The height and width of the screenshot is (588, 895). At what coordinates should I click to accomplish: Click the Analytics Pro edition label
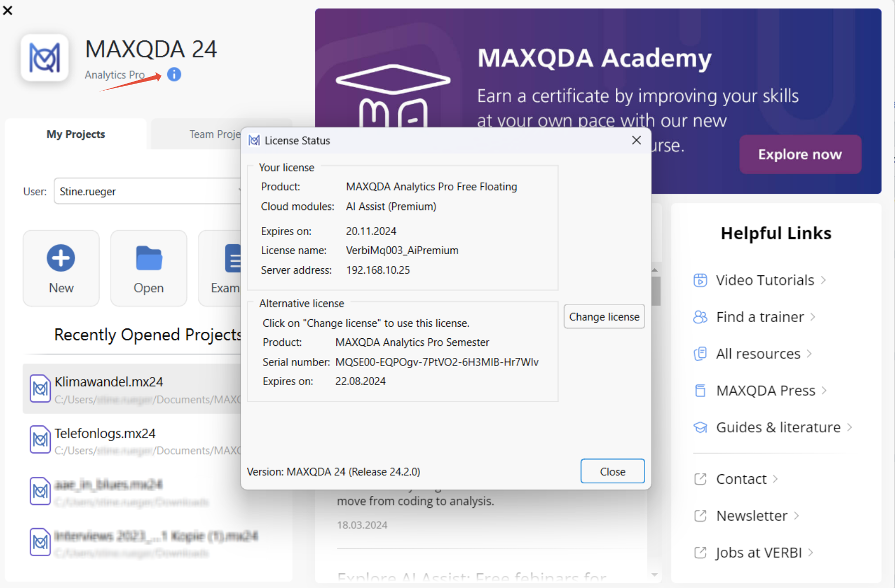point(115,75)
